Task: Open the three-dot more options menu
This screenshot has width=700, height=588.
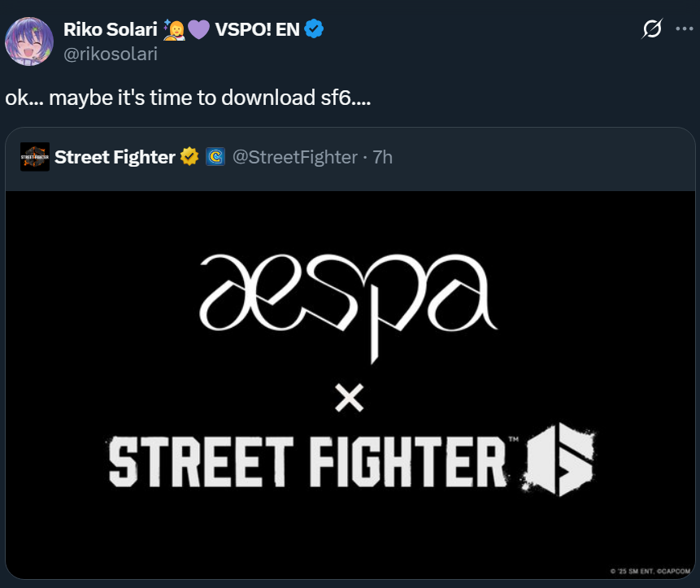Action: [x=683, y=28]
